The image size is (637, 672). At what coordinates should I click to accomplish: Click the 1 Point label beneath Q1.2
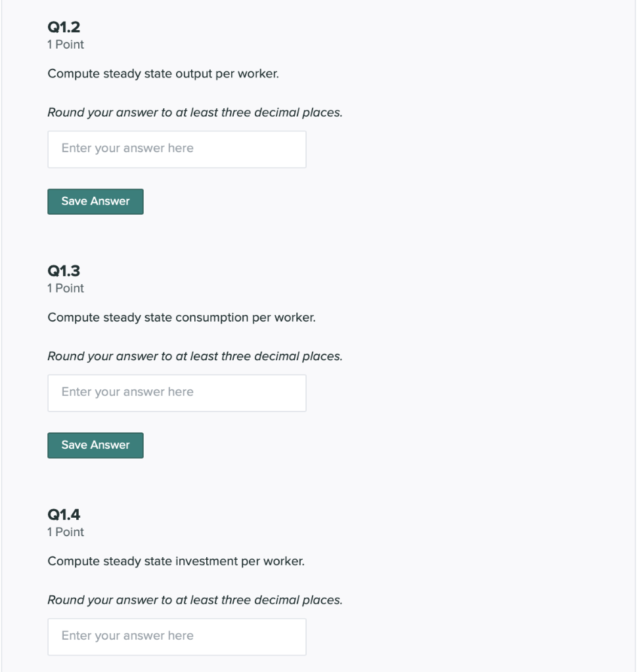coord(64,45)
